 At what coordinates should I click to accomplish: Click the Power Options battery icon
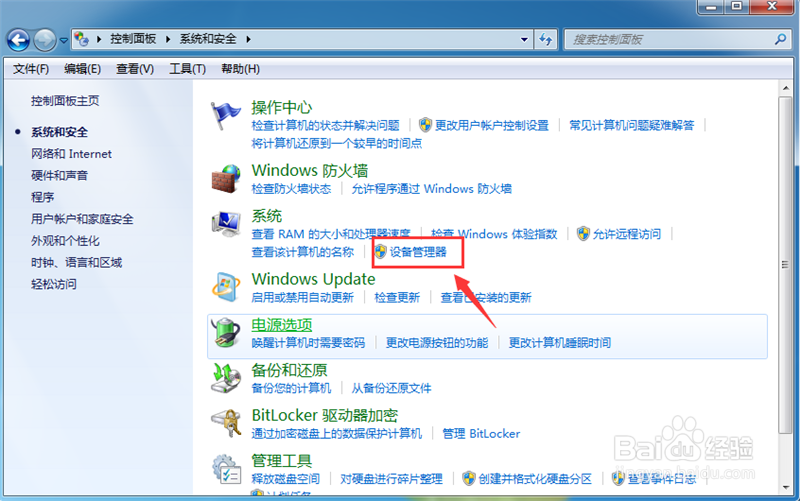pos(226,332)
